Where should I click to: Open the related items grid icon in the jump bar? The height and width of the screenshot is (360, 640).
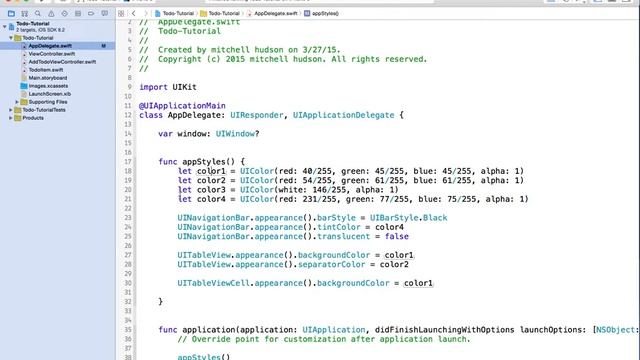[121, 13]
